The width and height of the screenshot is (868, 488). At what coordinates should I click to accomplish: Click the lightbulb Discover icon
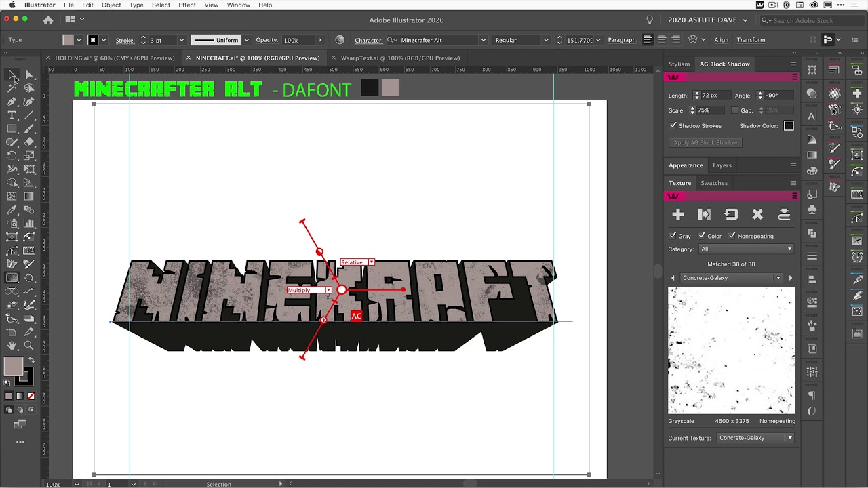click(650, 20)
